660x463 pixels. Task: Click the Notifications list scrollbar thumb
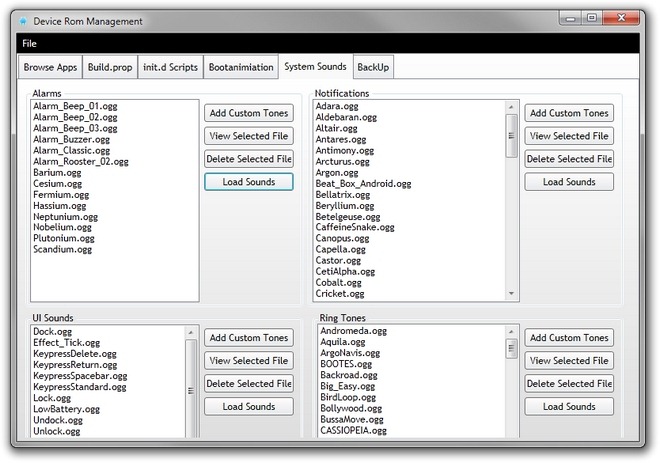[x=511, y=136]
